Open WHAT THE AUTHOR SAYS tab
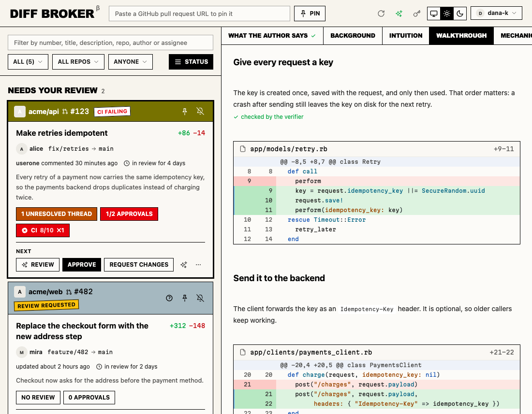 point(272,36)
